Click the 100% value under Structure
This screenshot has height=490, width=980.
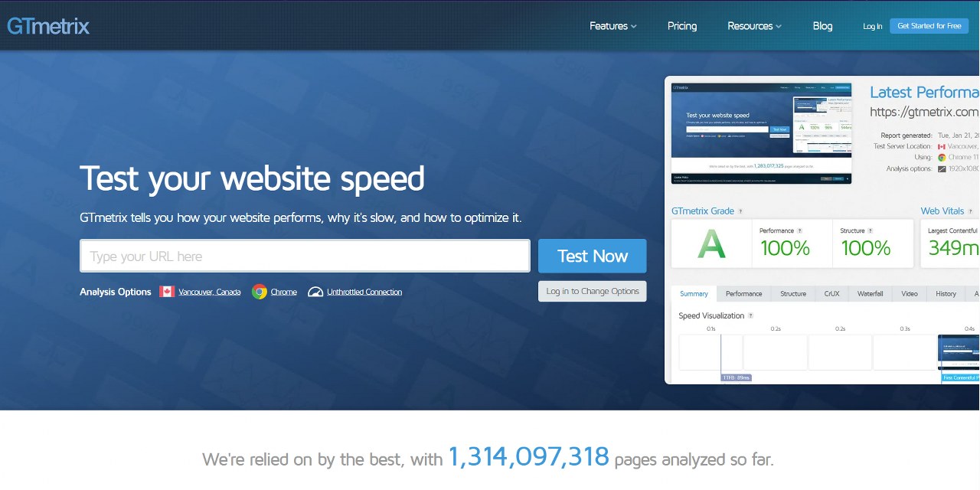click(x=866, y=248)
